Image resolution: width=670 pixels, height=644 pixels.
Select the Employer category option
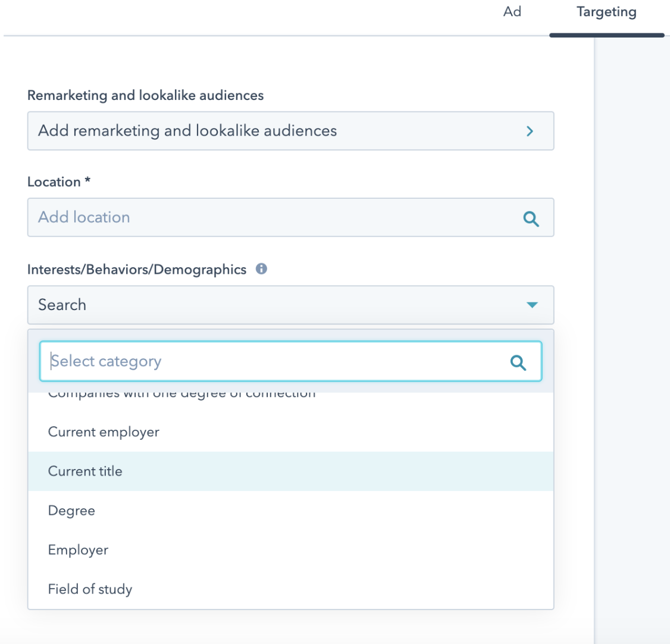click(78, 550)
